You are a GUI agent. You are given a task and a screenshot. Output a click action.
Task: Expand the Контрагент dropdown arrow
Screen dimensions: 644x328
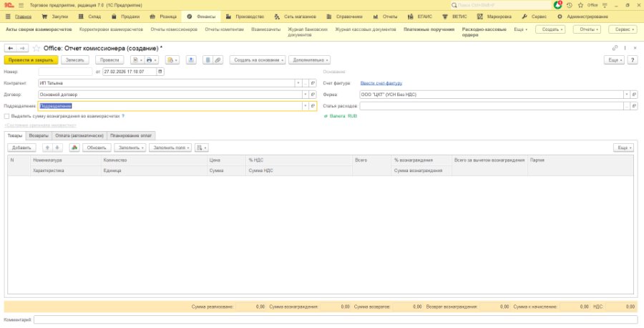pyautogui.click(x=298, y=83)
